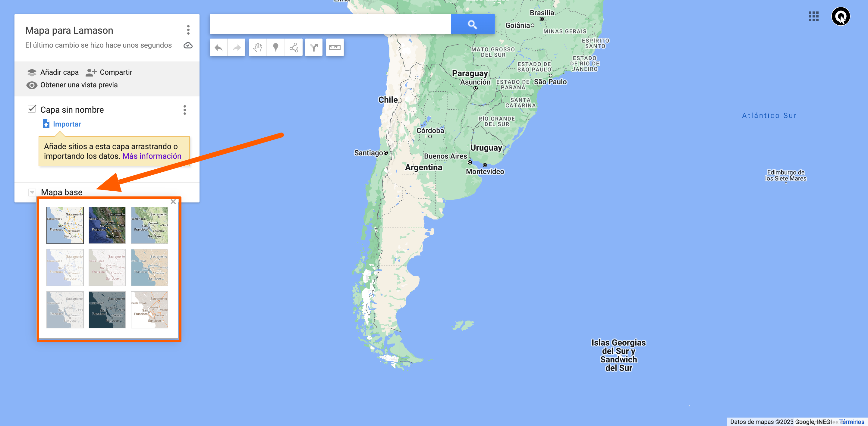Uncheck the Capa sin nombre layer checkbox
Image resolution: width=868 pixels, height=426 pixels.
(x=32, y=109)
